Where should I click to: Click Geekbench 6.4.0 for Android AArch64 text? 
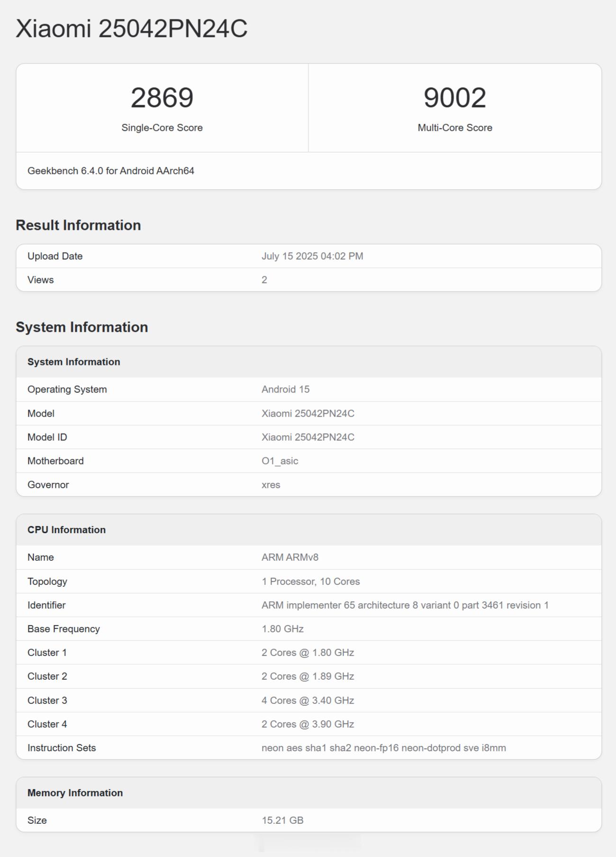[111, 171]
